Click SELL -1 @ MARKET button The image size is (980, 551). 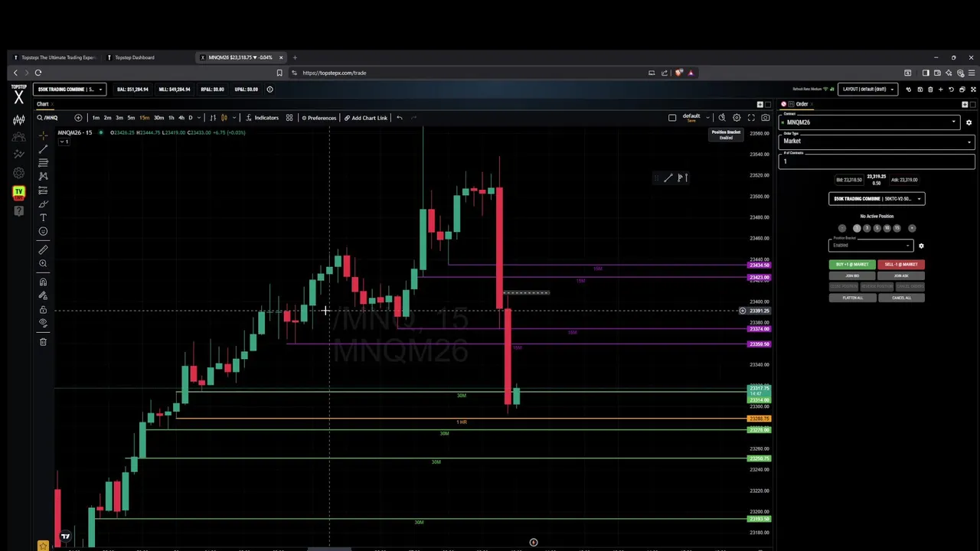tap(901, 265)
